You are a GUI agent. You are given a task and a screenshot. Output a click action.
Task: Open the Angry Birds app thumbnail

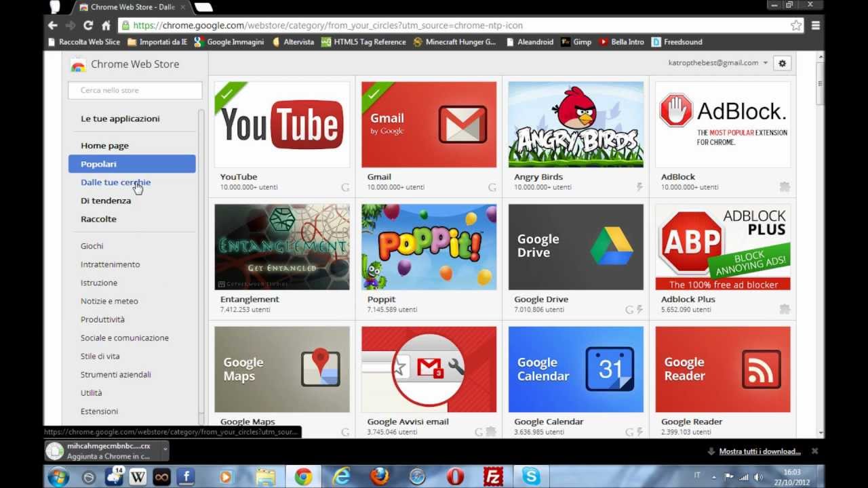click(576, 125)
